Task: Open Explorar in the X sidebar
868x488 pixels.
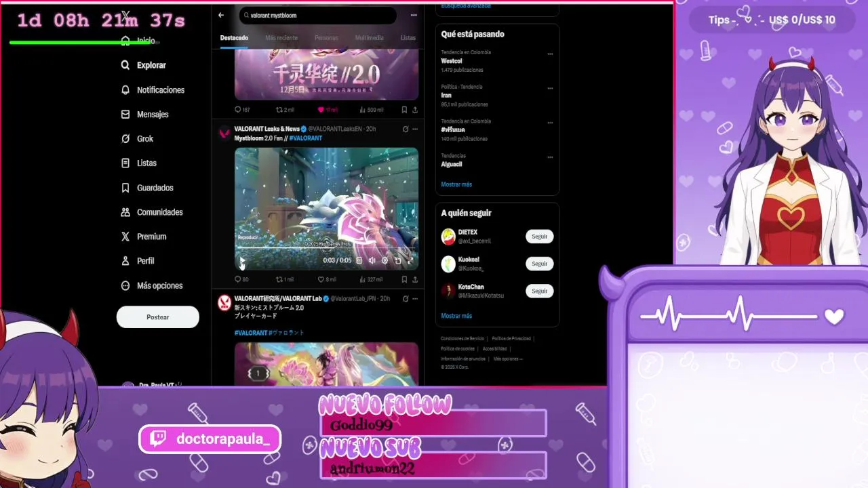Action: (143, 65)
